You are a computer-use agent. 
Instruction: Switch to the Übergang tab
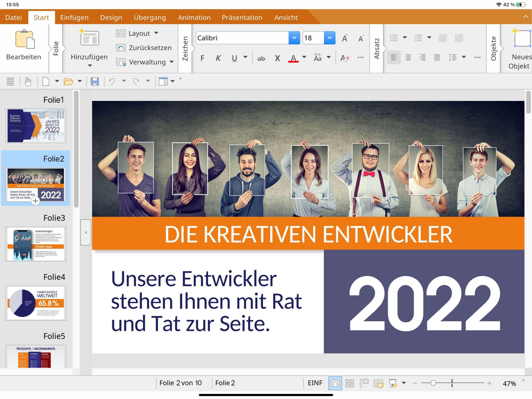click(x=150, y=18)
